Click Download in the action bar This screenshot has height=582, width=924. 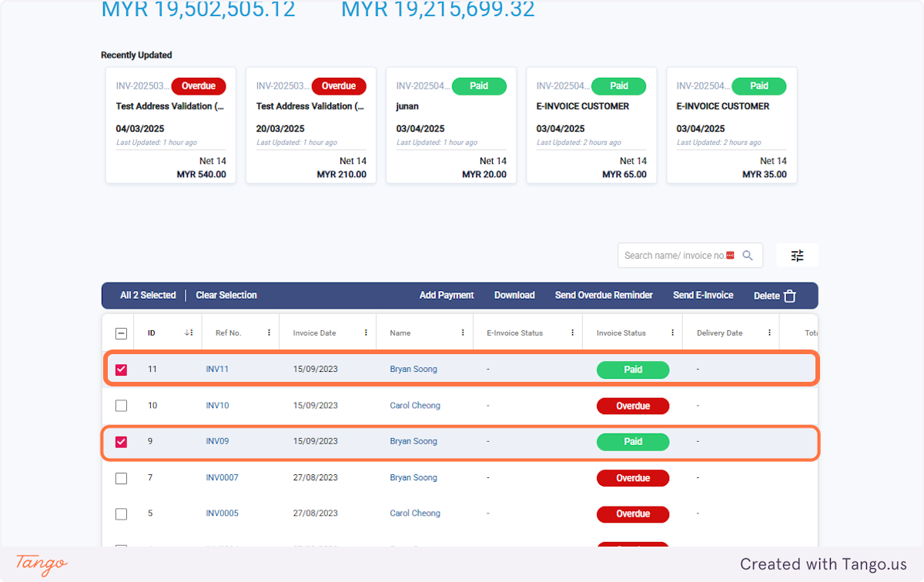pos(514,295)
